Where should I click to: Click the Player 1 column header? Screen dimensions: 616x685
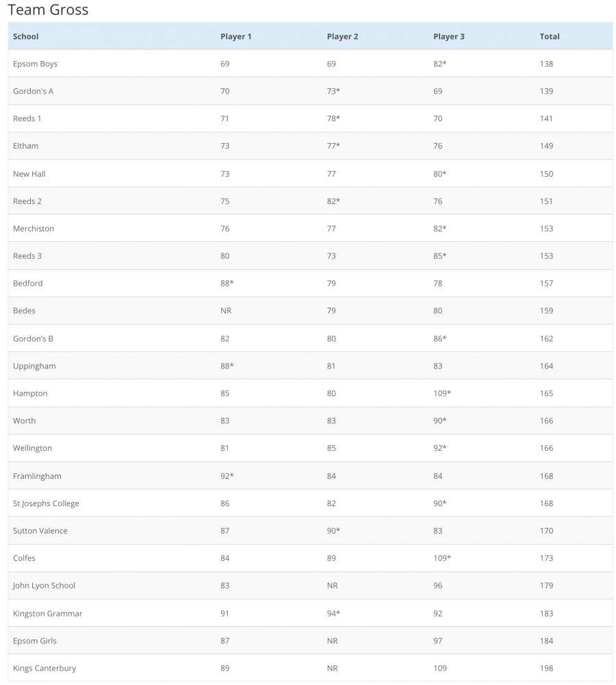tap(236, 36)
